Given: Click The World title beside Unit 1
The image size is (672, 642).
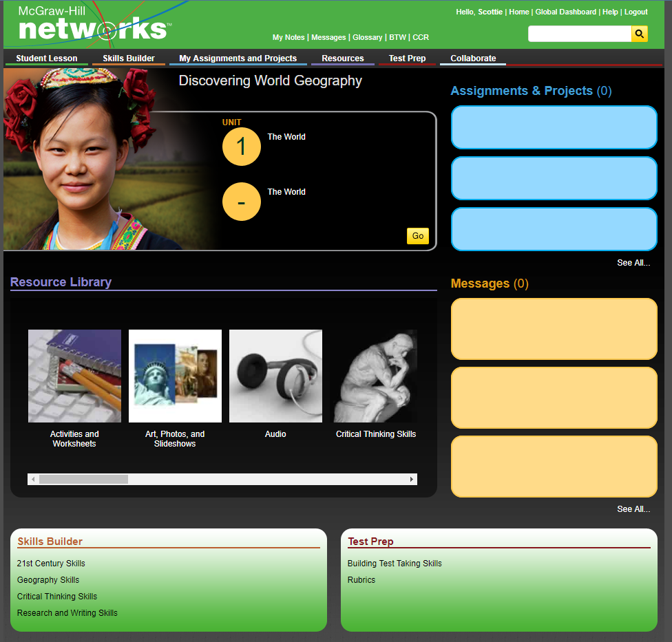Looking at the screenshot, I should click(286, 137).
